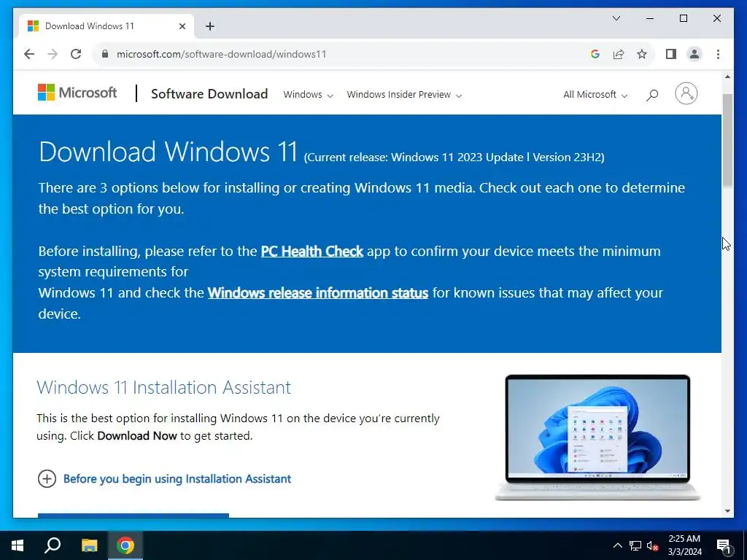Open the tab search chevron
Screen dimensions: 747x560
click(x=616, y=18)
